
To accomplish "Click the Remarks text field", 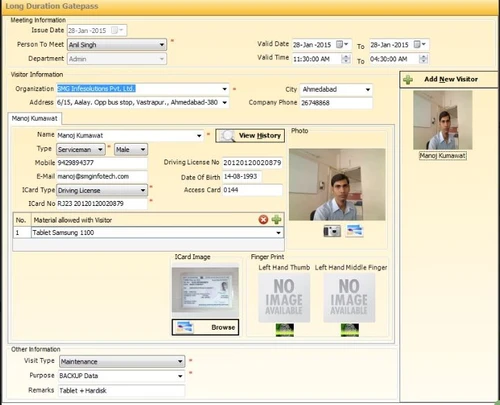I will pos(121,390).
